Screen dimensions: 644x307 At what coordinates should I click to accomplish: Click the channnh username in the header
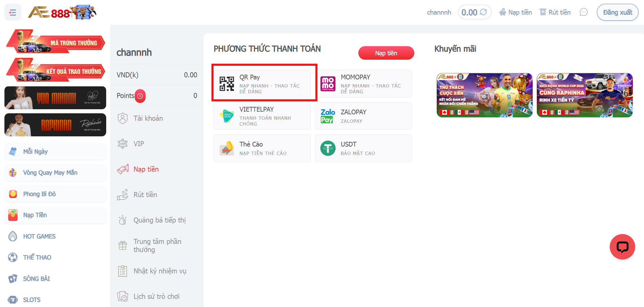(x=439, y=12)
